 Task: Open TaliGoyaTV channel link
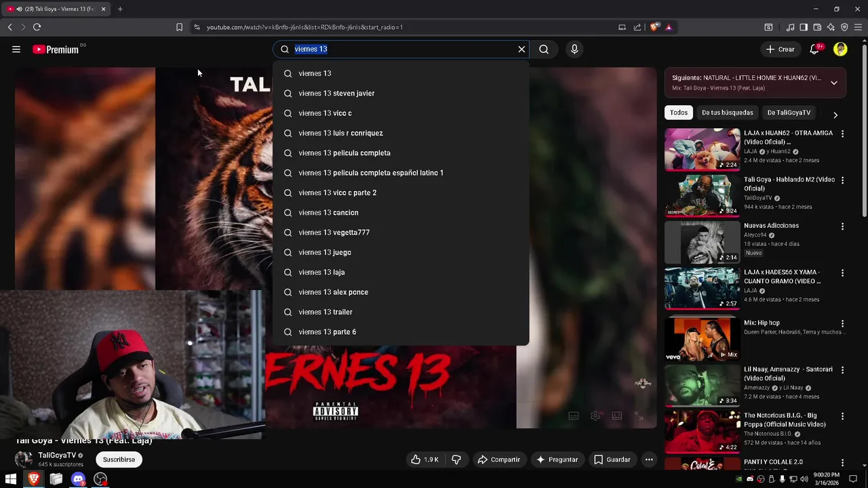click(x=57, y=455)
